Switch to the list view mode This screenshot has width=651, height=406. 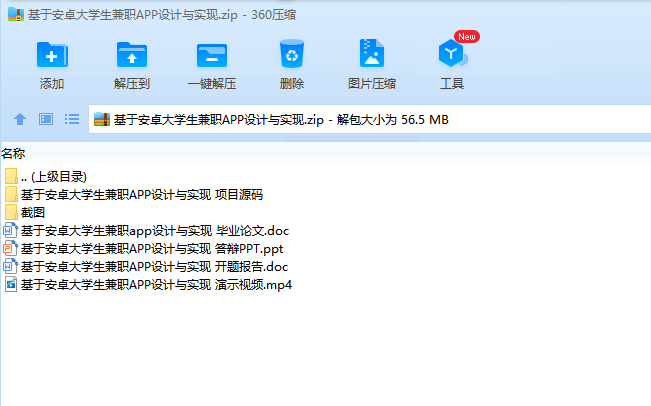tap(72, 120)
